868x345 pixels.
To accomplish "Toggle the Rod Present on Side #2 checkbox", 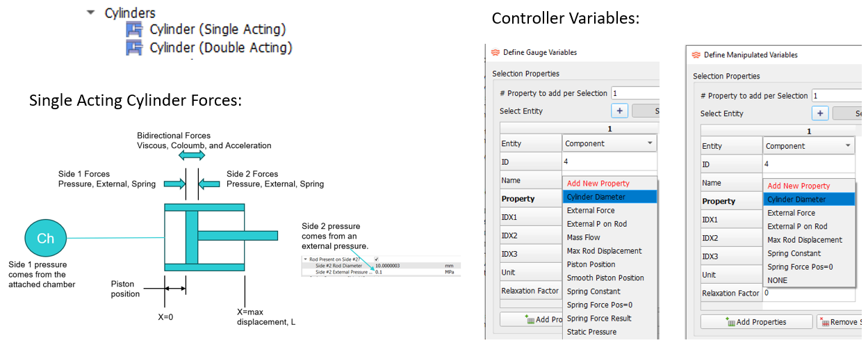I will pos(377,258).
